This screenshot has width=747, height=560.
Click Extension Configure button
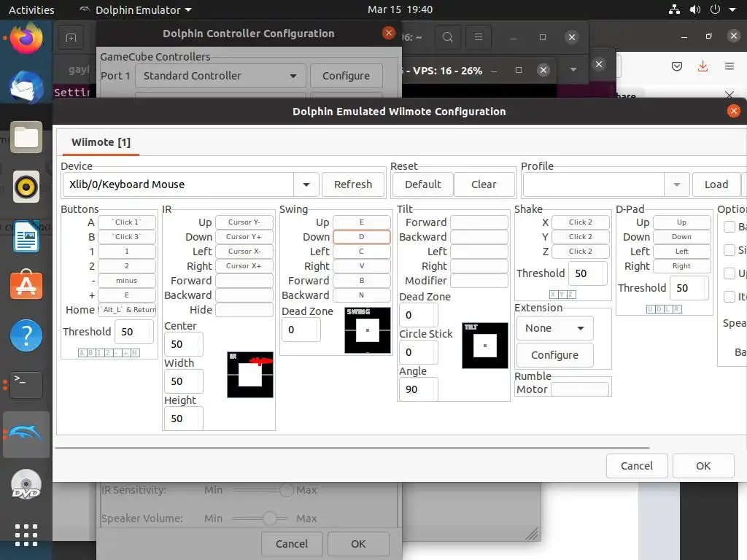(x=554, y=355)
